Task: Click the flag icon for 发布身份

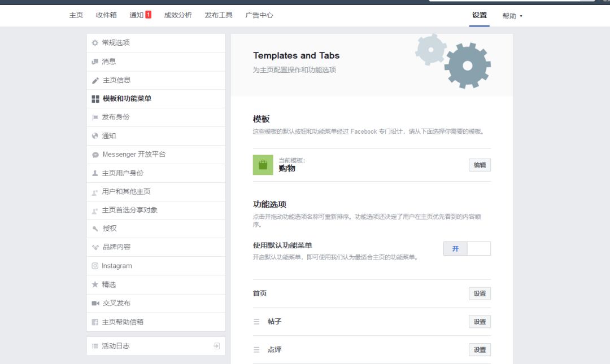Action: pos(94,117)
